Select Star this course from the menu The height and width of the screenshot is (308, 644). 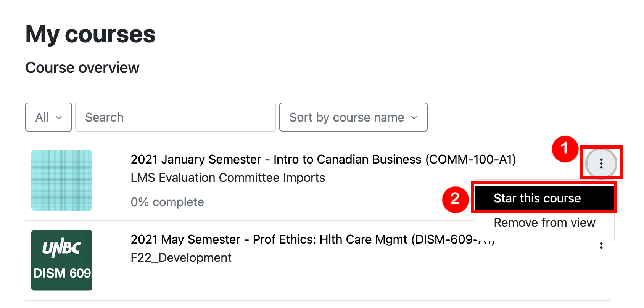(537, 198)
